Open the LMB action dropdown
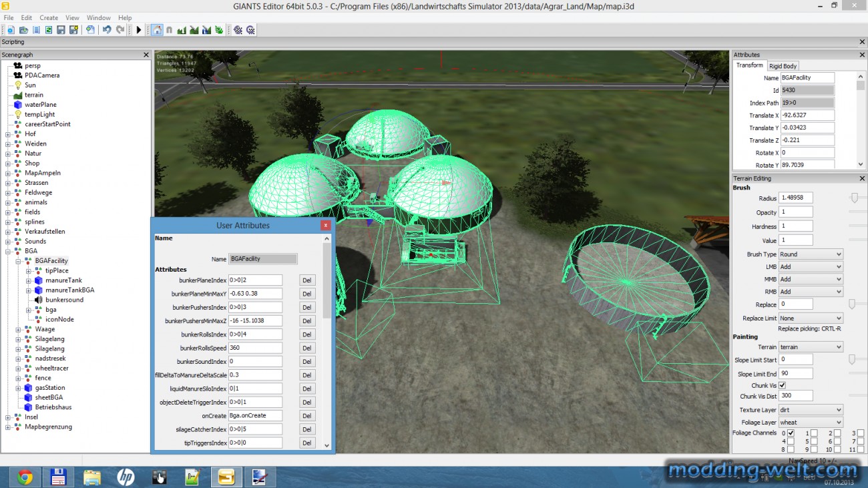The height and width of the screenshot is (488, 868). click(x=811, y=267)
